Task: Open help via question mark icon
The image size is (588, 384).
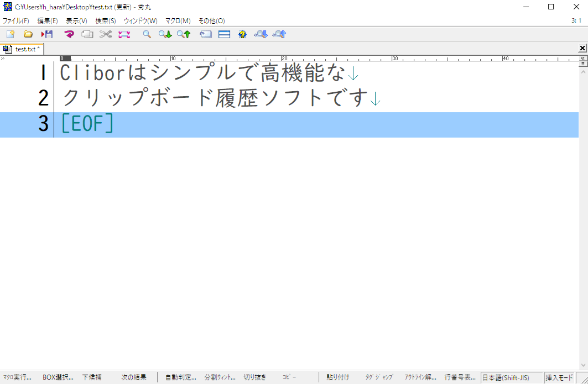Action: (x=243, y=34)
